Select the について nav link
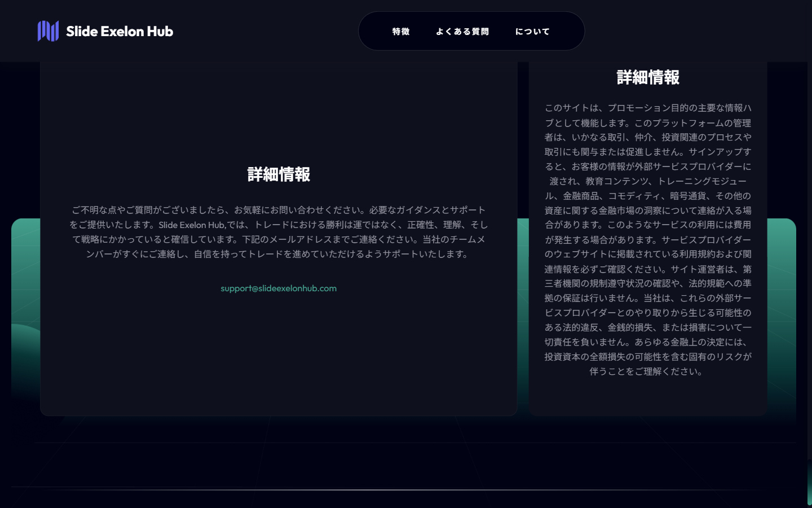 point(532,32)
